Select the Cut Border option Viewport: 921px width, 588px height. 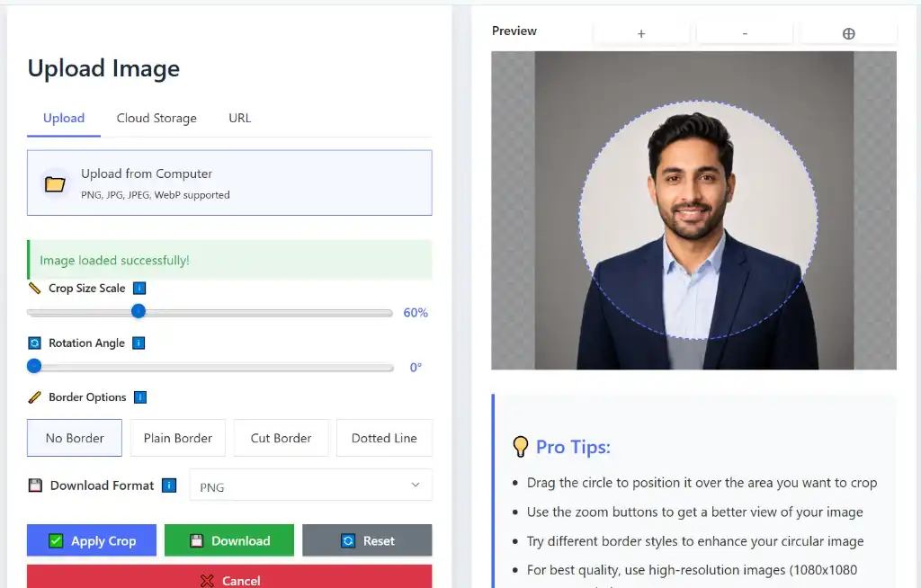tap(281, 438)
